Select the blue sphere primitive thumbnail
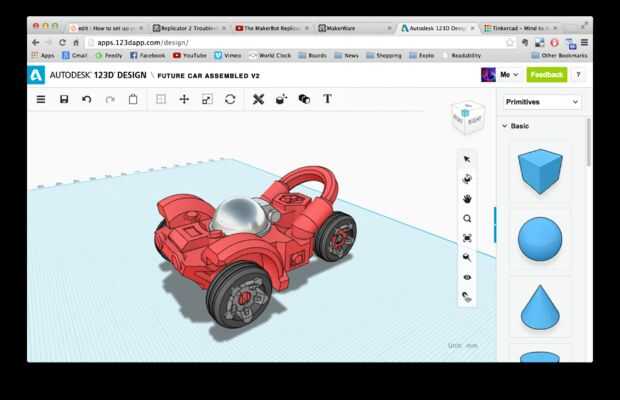Image resolution: width=620 pixels, height=400 pixels. point(540,240)
